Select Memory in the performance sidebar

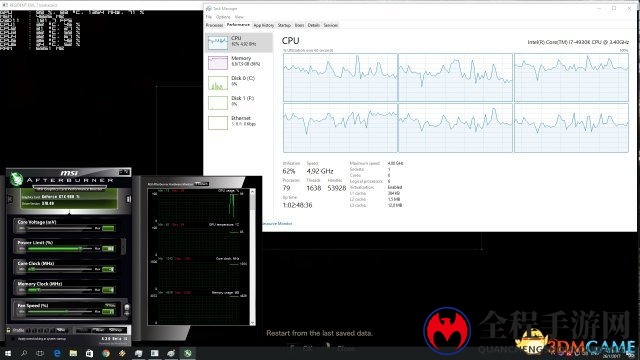(x=239, y=62)
